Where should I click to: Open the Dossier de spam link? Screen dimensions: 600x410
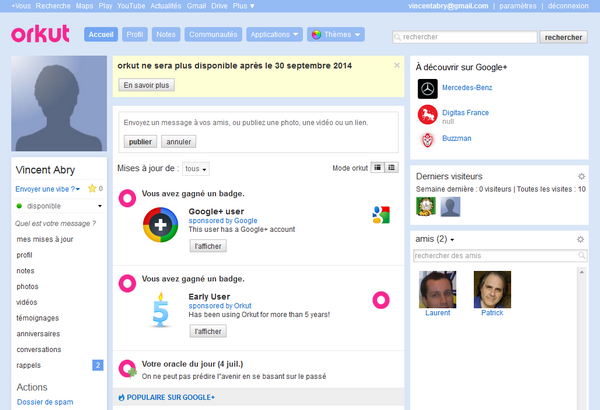45,402
